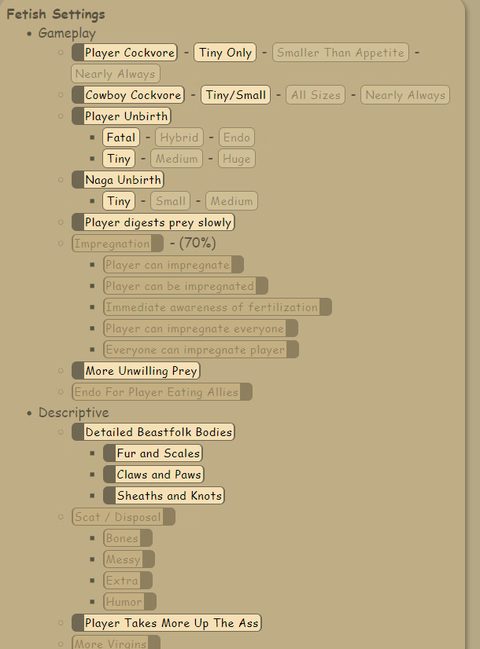
Task: Click the Descriptive section label
Action: [x=74, y=412]
